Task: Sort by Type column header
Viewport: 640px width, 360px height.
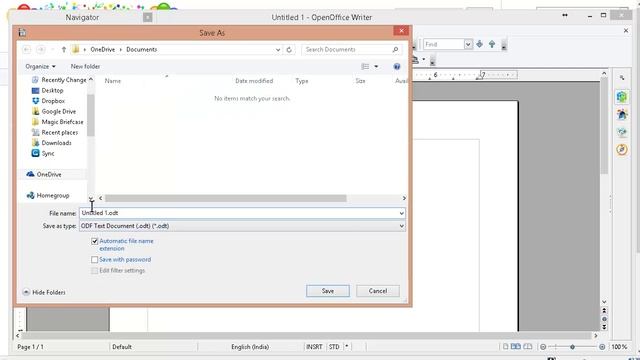Action: (302, 81)
